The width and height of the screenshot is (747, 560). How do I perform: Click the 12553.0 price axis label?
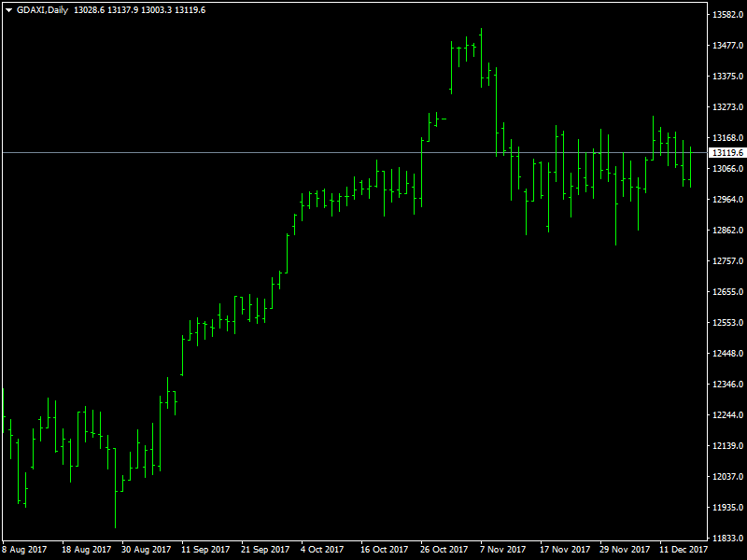click(727, 323)
